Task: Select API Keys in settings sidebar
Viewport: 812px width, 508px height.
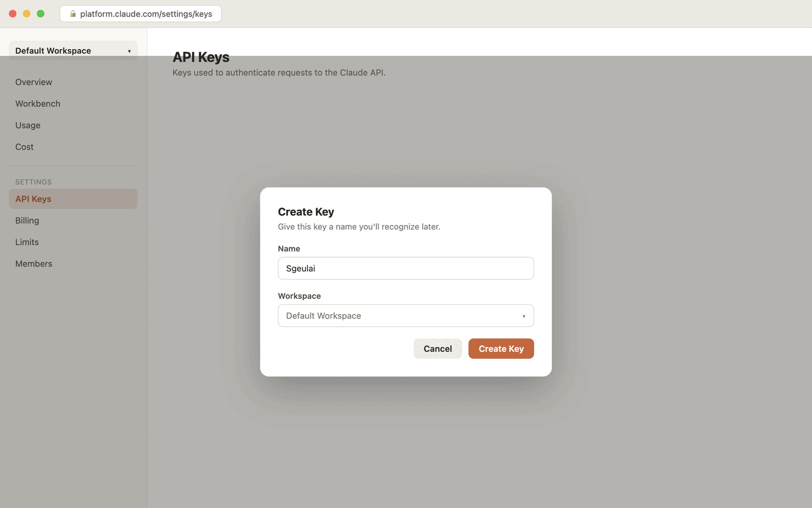Action: coord(73,199)
